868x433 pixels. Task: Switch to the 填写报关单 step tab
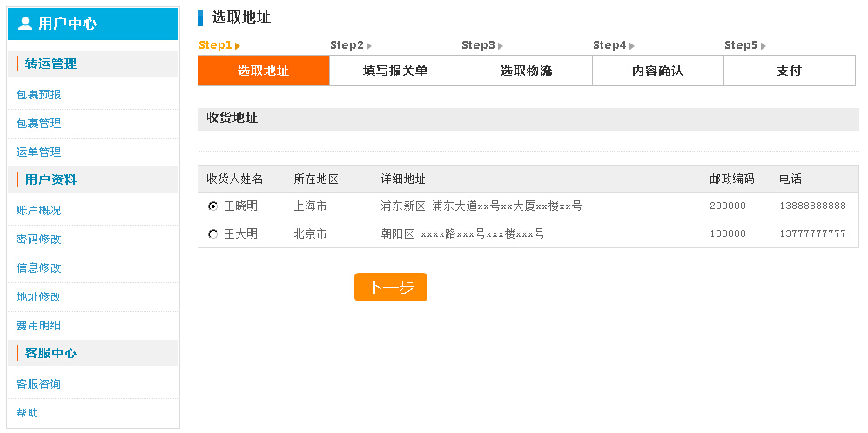point(395,71)
